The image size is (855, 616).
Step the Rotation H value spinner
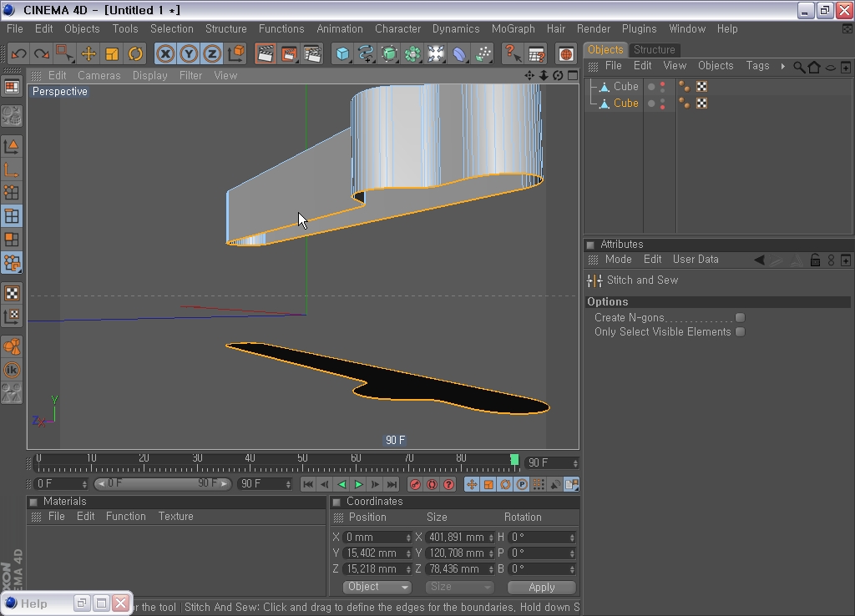pos(572,538)
